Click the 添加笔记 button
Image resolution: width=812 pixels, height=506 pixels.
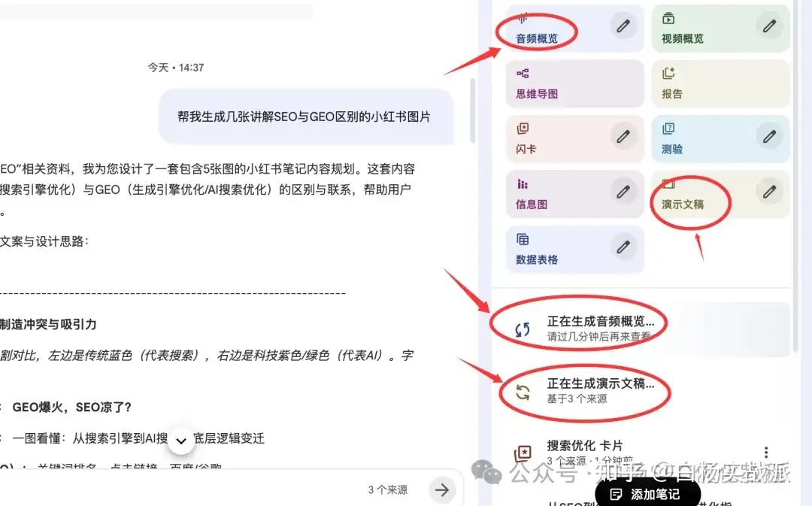tap(647, 493)
